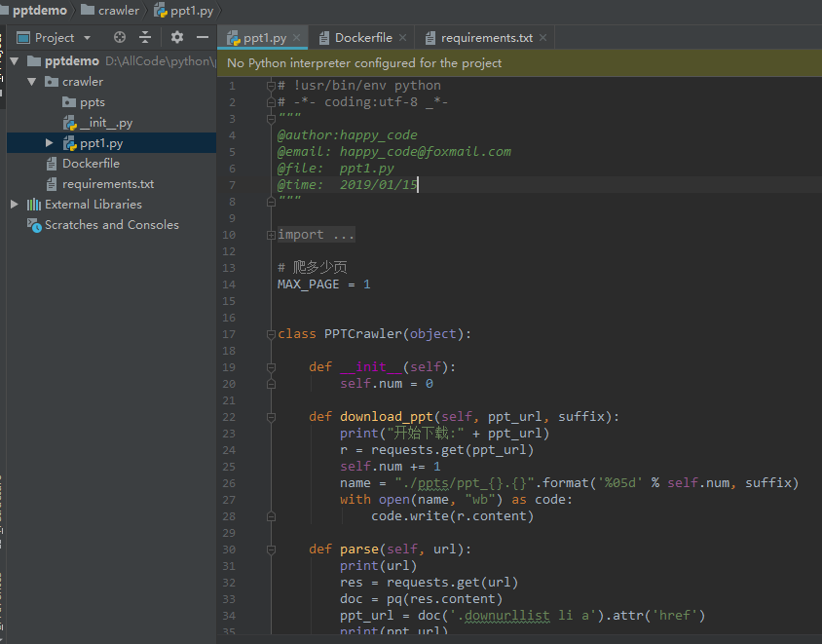This screenshot has height=644, width=822.
Task: Click the No Python interpreter notification banner
Action: [x=519, y=63]
